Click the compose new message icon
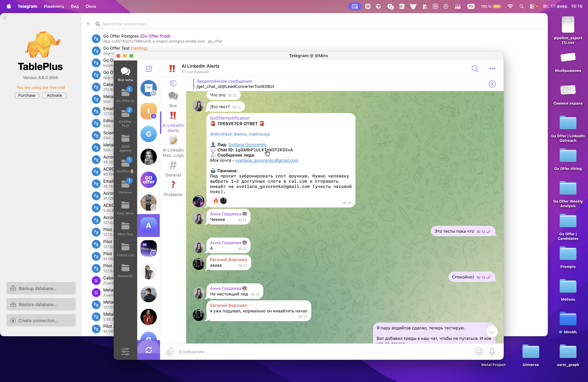 tap(149, 68)
